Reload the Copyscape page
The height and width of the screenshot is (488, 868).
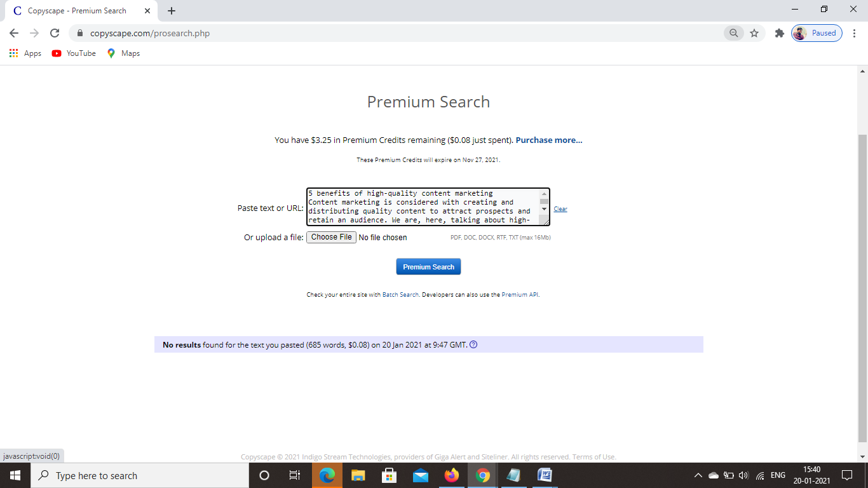(55, 33)
